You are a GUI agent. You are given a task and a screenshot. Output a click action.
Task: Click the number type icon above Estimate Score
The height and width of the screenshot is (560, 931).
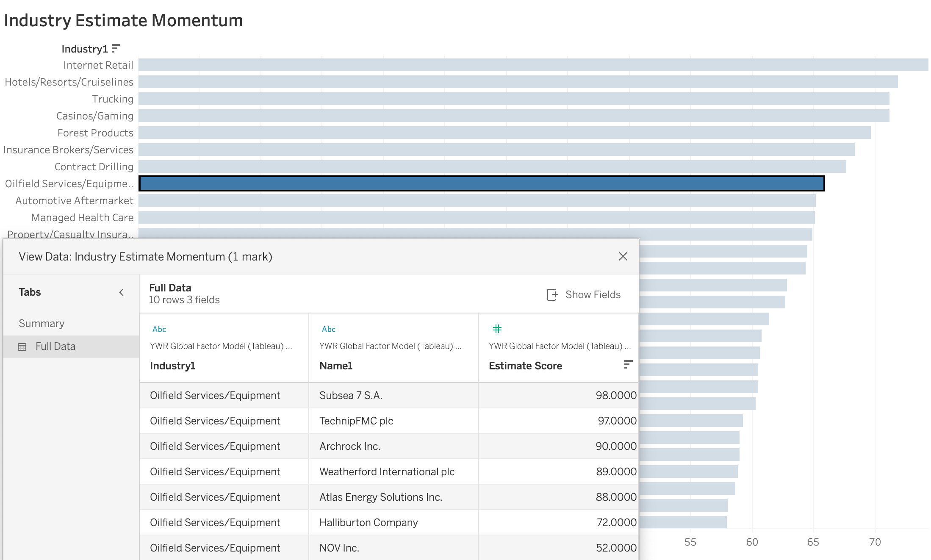coord(497,329)
